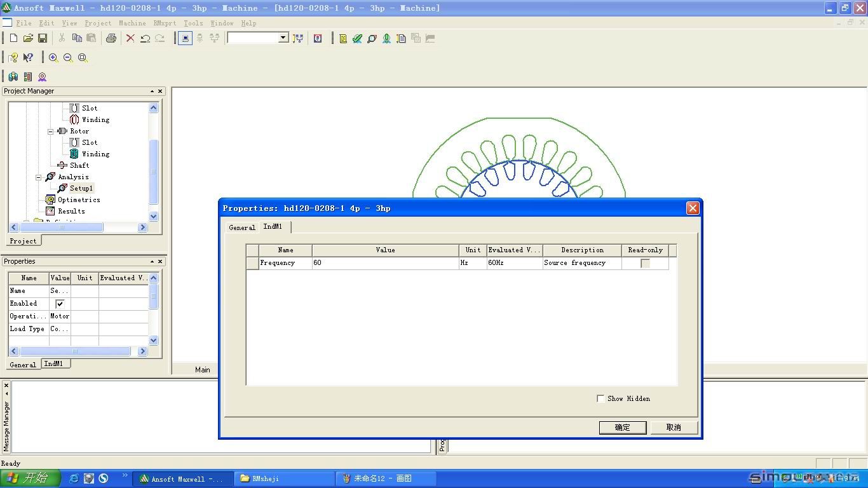This screenshot has height=488, width=868.
Task: Click the Fit All zoom icon
Action: (x=83, y=57)
